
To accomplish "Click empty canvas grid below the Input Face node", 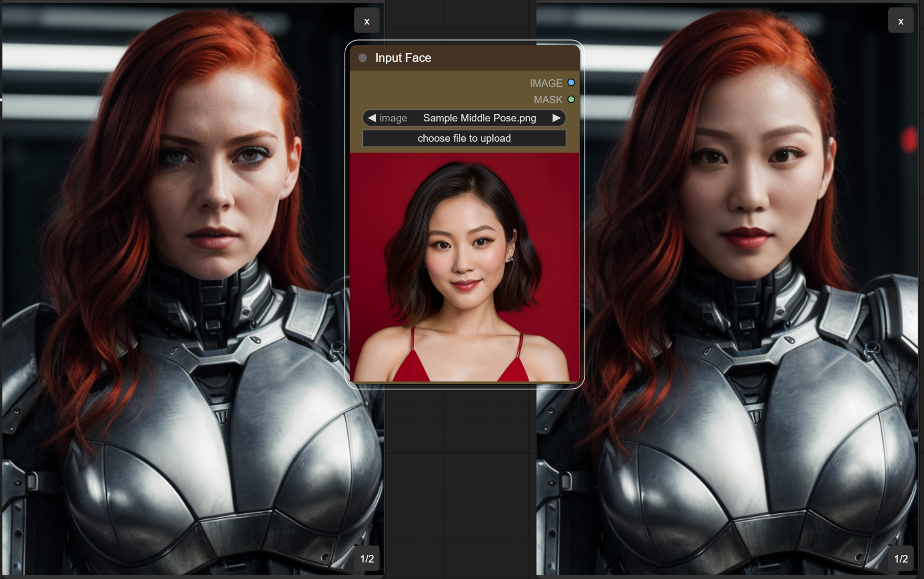I will pyautogui.click(x=460, y=479).
